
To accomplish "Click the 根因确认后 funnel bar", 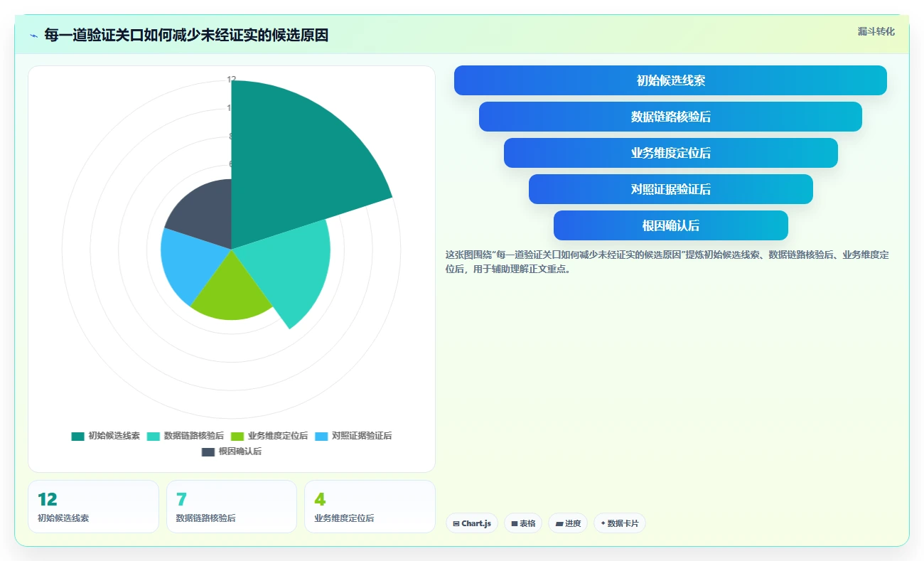I will click(670, 225).
